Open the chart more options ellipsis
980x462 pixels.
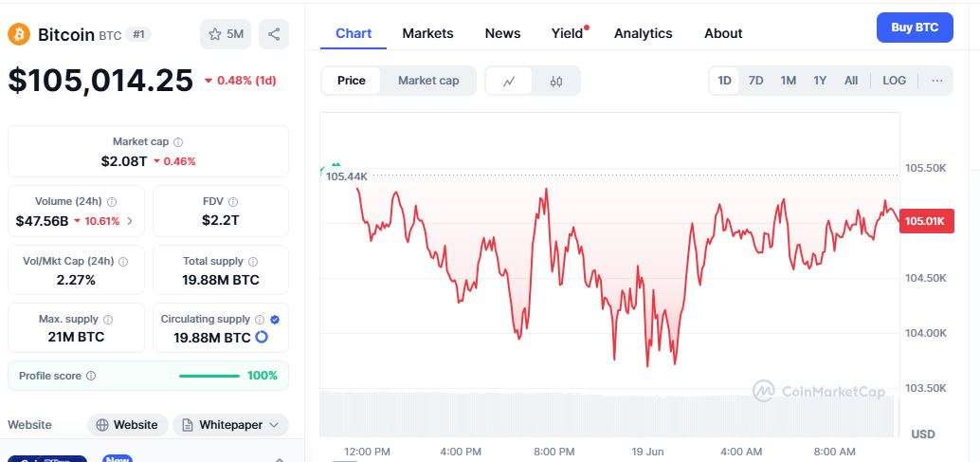pos(936,81)
